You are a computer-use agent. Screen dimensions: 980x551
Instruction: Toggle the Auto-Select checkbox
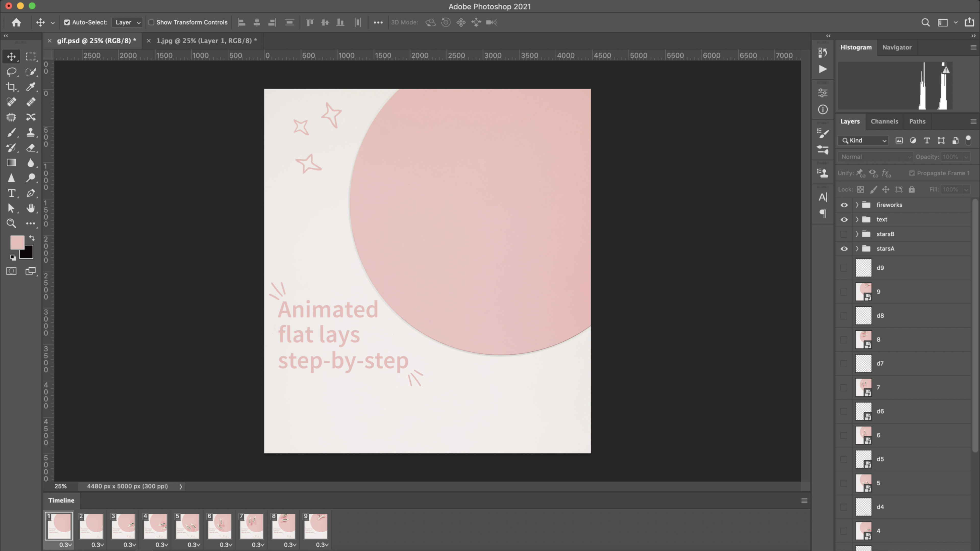tap(67, 22)
